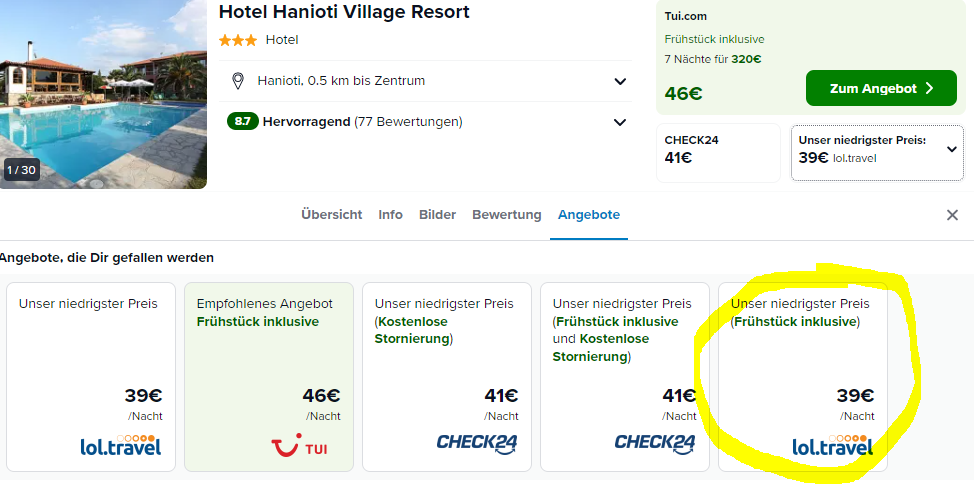Select CHECK24 offer with Frühstück and Stornierung
Viewport: 974px width, 486px height.
pyautogui.click(x=624, y=377)
